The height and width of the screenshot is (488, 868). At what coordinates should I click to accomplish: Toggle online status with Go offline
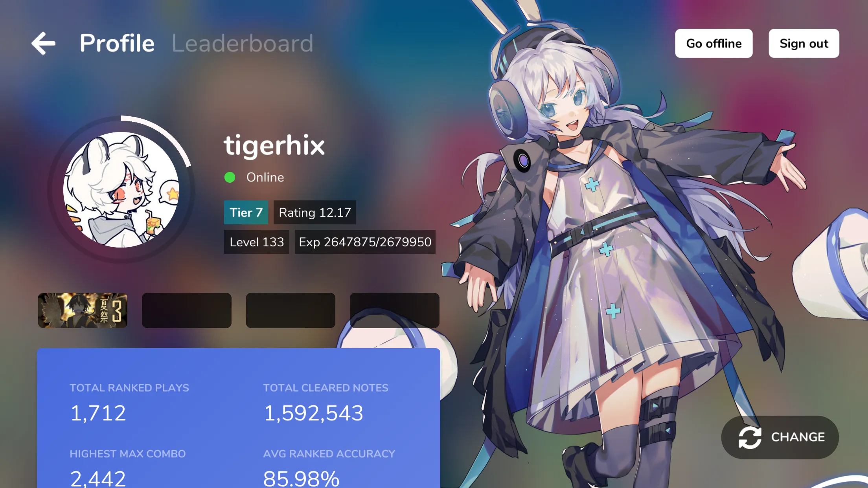click(x=714, y=43)
